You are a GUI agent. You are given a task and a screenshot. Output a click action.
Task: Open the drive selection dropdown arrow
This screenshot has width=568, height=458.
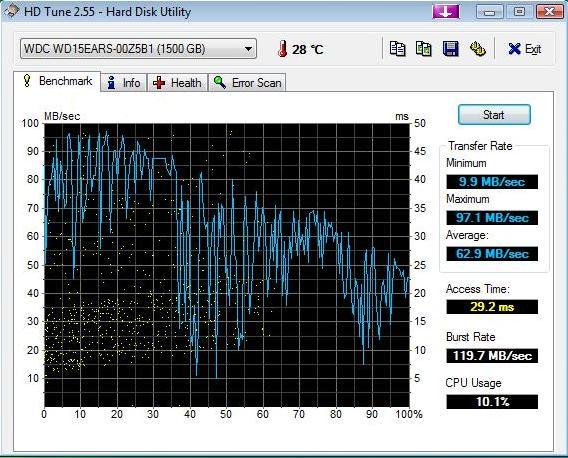click(x=248, y=49)
